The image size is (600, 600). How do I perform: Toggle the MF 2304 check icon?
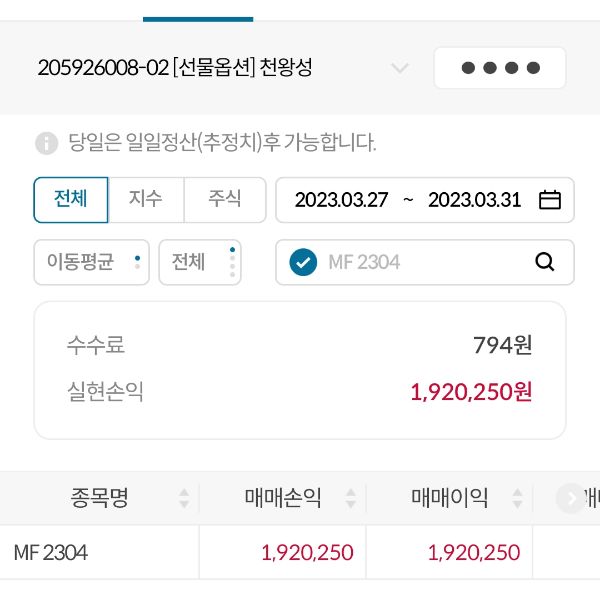303,262
